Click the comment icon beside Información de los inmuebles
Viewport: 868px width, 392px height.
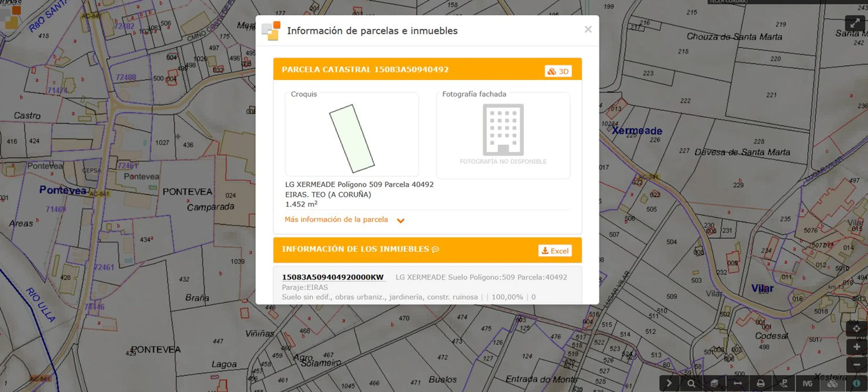pos(435,249)
